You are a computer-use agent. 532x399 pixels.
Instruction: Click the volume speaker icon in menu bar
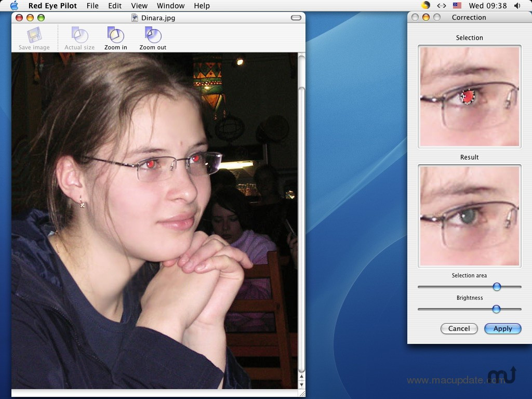click(517, 5)
